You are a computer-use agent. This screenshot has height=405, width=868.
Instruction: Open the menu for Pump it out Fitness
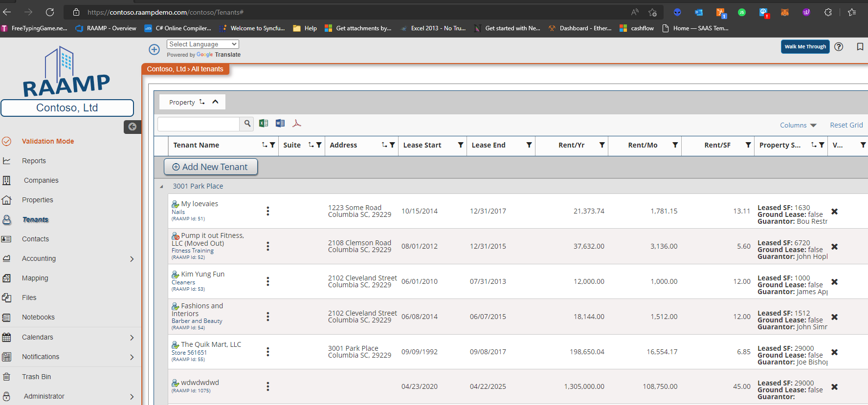(268, 246)
